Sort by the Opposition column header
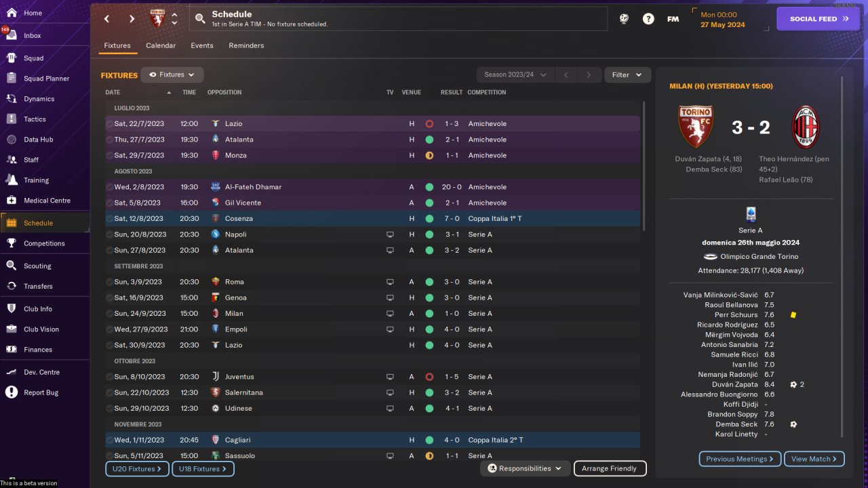Screen dimensions: 868x488 point(224,92)
